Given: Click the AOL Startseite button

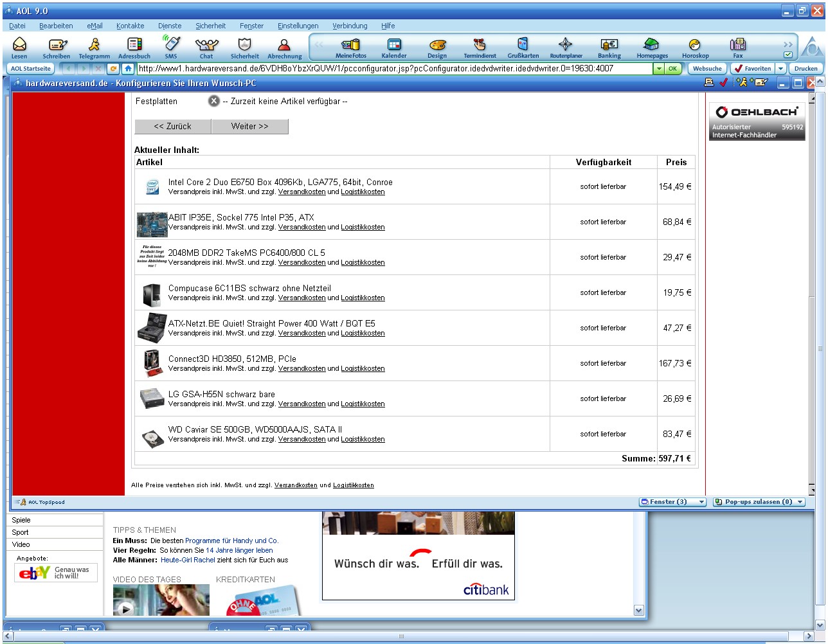Looking at the screenshot, I should 31,68.
